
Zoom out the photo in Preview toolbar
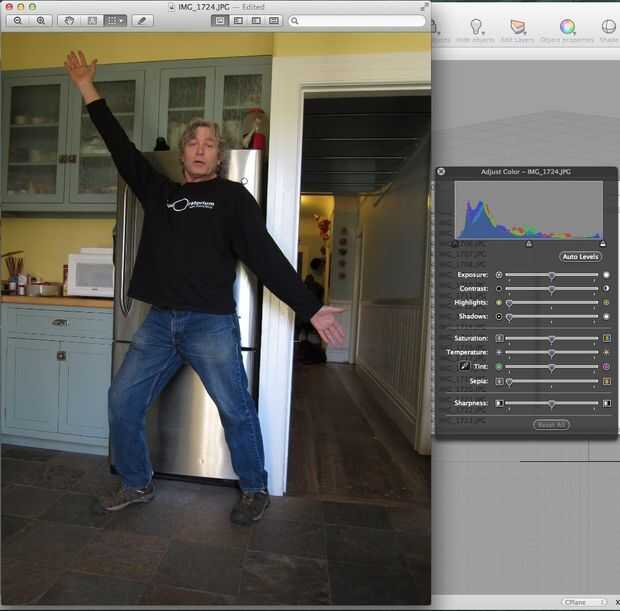coord(18,21)
